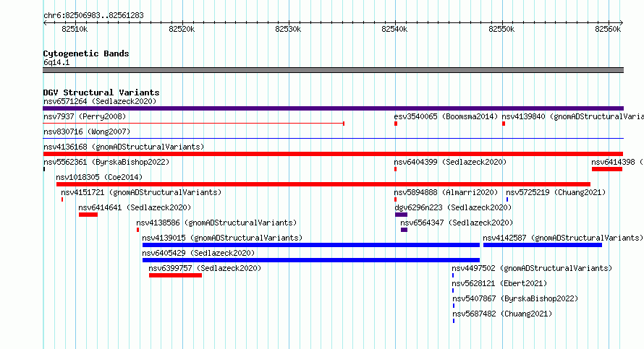Click the long red nsv1018305 variant bar

[323, 184]
